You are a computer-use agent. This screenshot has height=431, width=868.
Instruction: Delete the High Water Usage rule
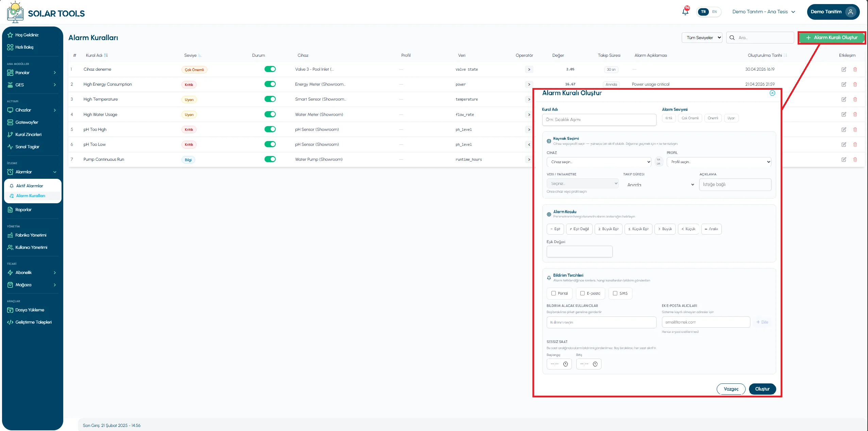click(855, 114)
